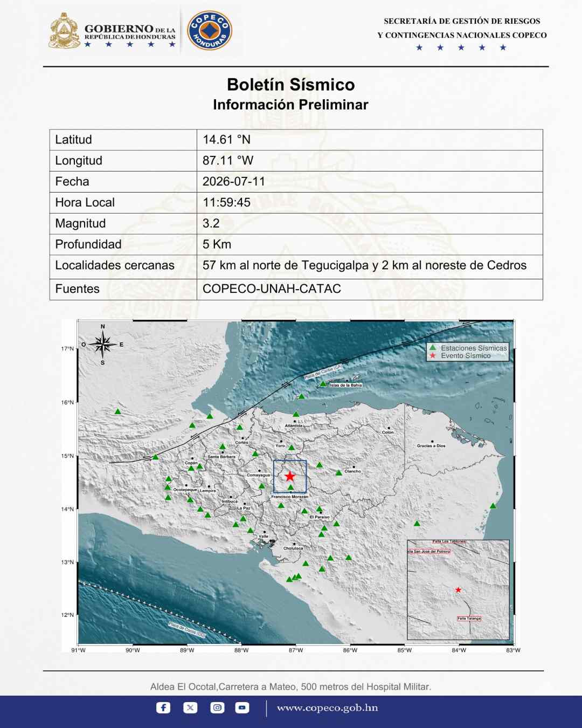This screenshot has width=582, height=728.
Task: Click the Hora Local row label
Action: 85,203
